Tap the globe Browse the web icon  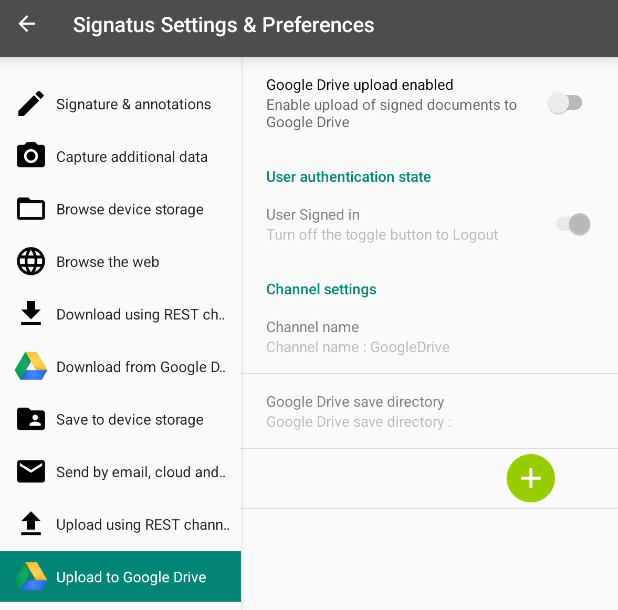click(x=31, y=262)
